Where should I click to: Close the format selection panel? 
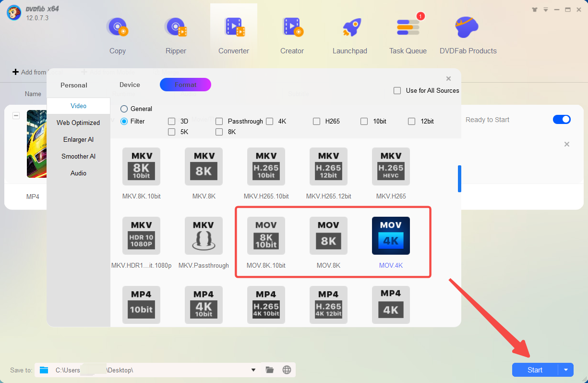pos(448,79)
